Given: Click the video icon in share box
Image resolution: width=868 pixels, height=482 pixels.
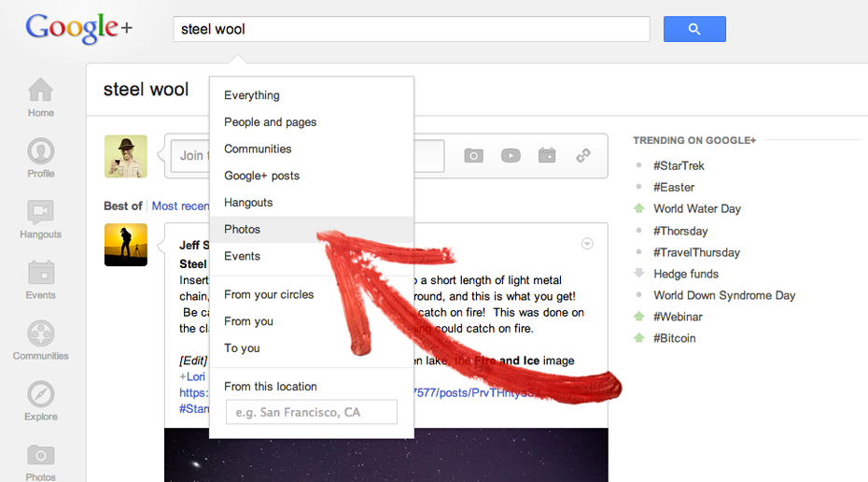Looking at the screenshot, I should coord(511,156).
